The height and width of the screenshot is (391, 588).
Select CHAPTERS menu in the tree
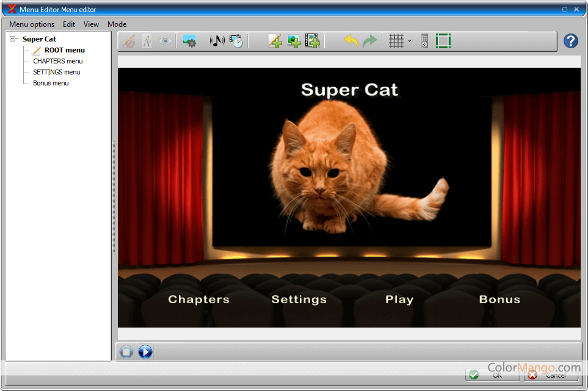pos(57,61)
